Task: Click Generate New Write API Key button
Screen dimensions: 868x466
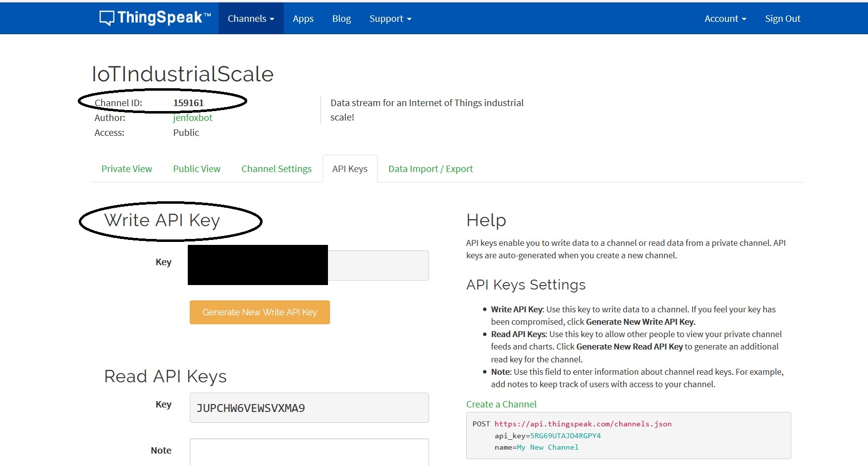Action: [x=260, y=312]
